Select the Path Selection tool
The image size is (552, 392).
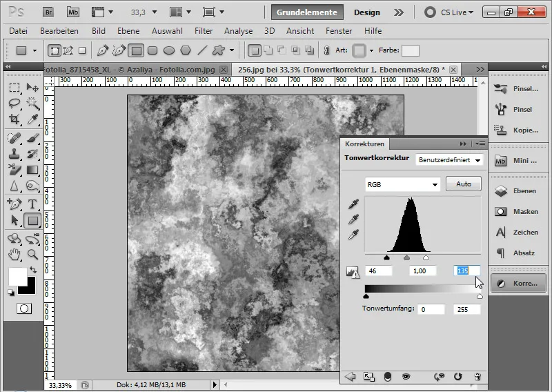coord(14,220)
